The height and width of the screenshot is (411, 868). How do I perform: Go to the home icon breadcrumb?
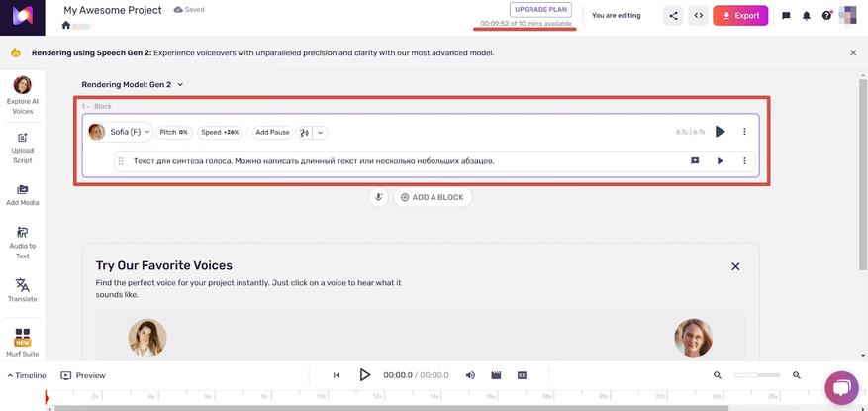66,26
